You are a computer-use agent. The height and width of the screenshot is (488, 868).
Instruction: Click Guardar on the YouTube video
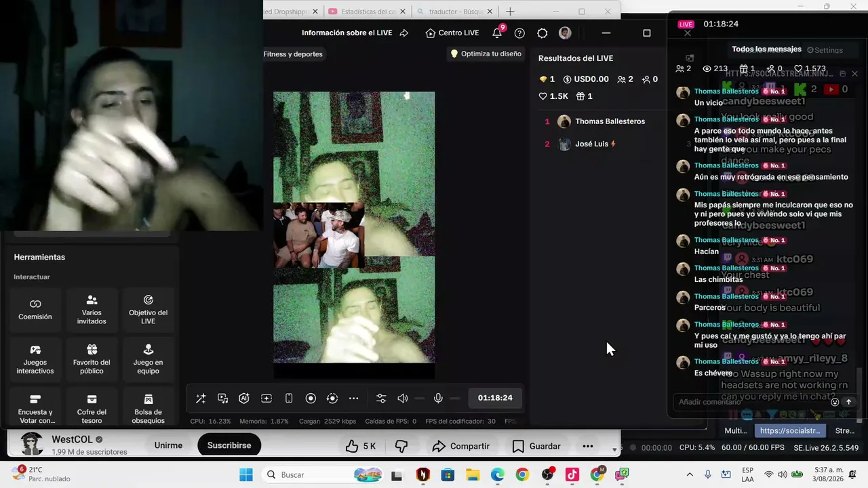(536, 446)
